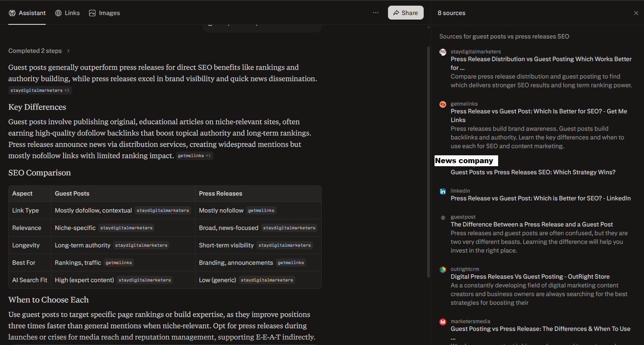
Task: Open the LinkedIn Press Release vs Guest Post link
Action: [x=540, y=198]
